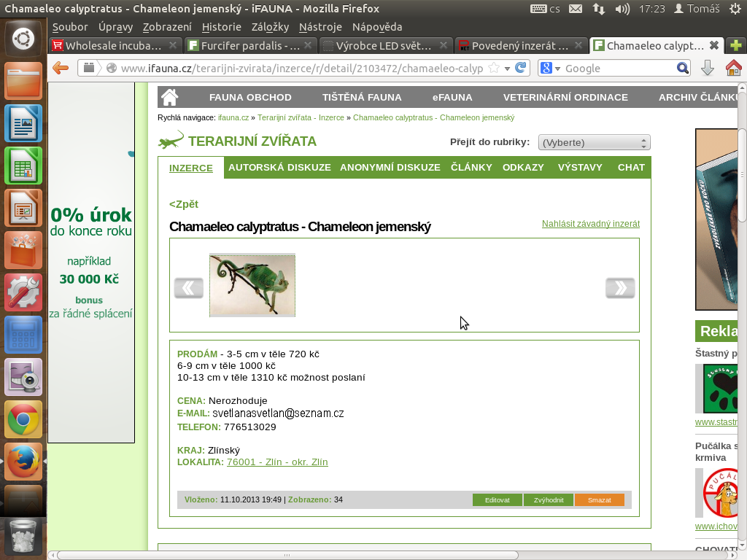
Task: Reload the page with refresh icon
Action: (521, 68)
